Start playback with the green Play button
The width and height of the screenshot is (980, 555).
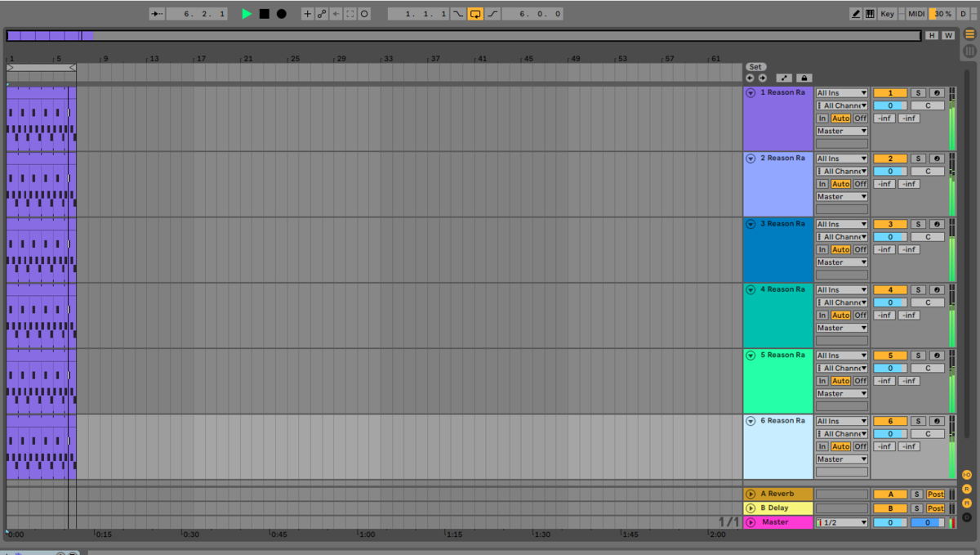(247, 14)
